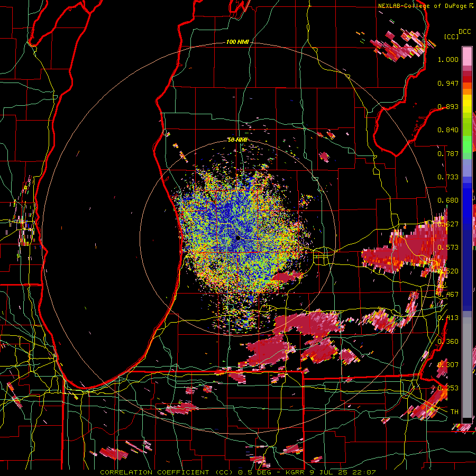Click the 1.000 value on the color scale
Screen dimensions: 476x476
[x=448, y=59]
